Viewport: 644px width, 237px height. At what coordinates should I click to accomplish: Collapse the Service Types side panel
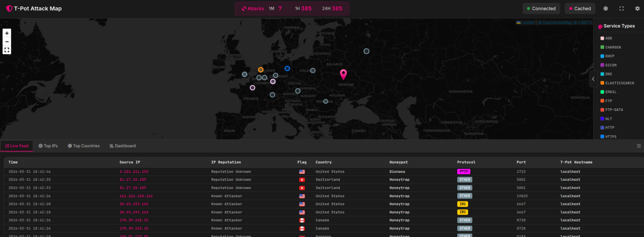[593, 79]
